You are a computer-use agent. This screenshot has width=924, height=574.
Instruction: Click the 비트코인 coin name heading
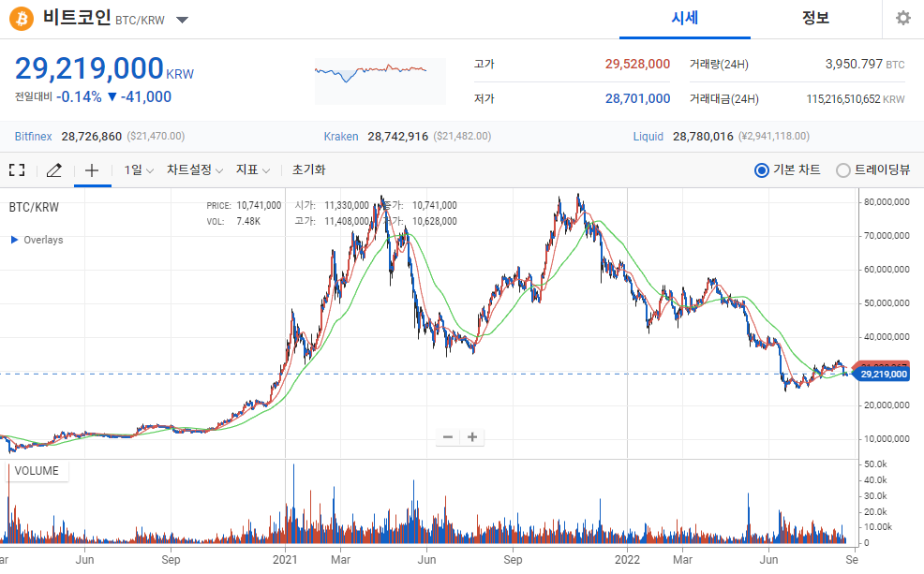(x=77, y=18)
